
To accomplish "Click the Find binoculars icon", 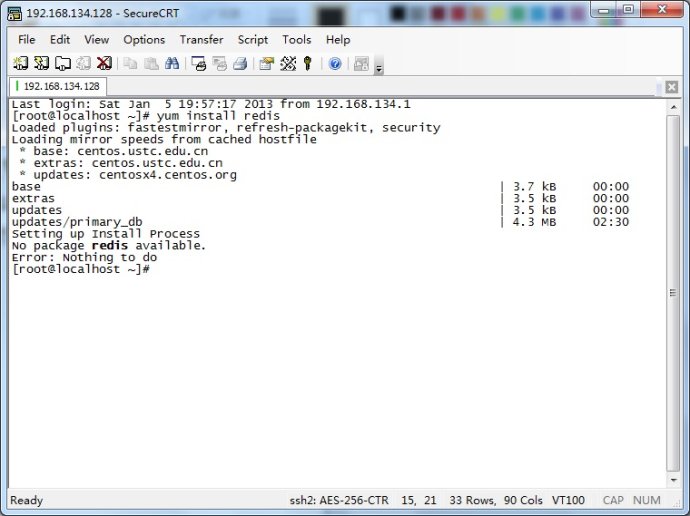I will [172, 64].
